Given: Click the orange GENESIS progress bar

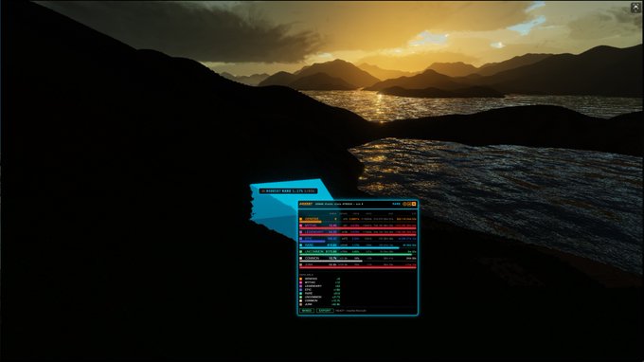Looking at the screenshot, I should coord(310,222).
